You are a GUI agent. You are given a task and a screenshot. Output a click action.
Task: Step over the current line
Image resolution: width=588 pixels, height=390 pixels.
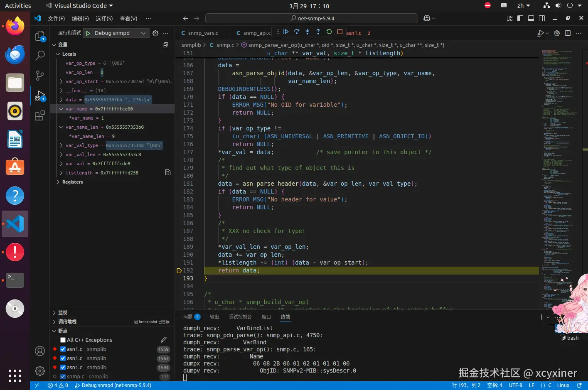(x=297, y=32)
